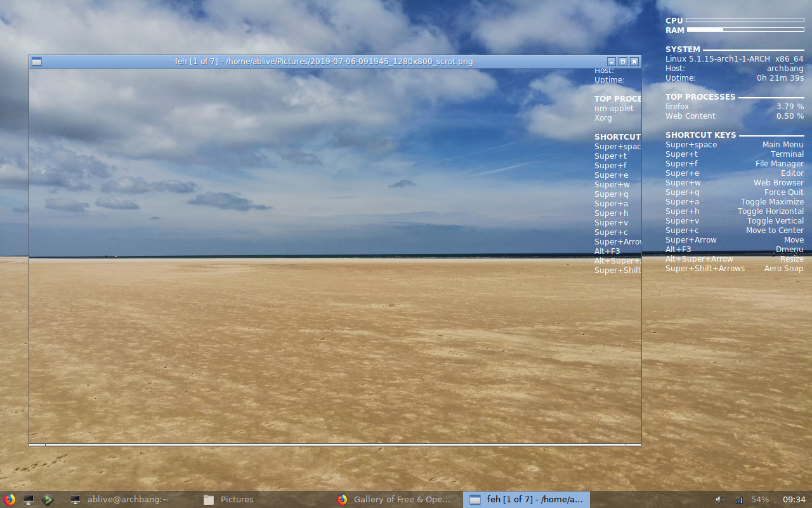
Task: Click the monitor icon on the terminal taskbar entry
Action: [76, 499]
